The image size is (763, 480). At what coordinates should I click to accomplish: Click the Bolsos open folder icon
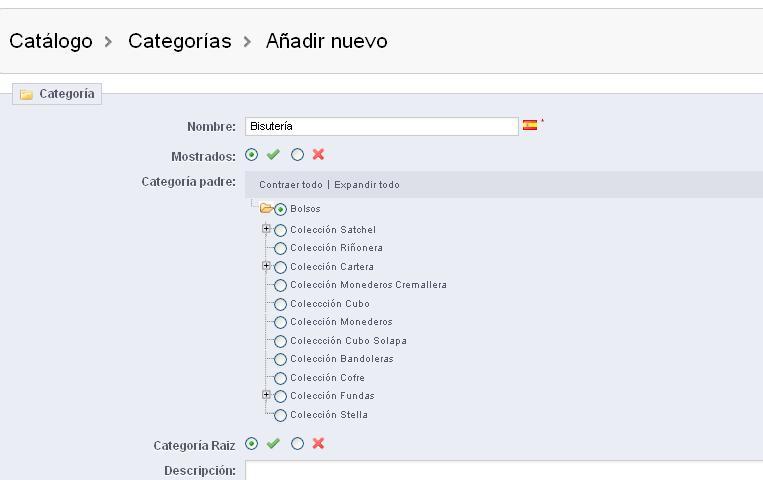(266, 209)
